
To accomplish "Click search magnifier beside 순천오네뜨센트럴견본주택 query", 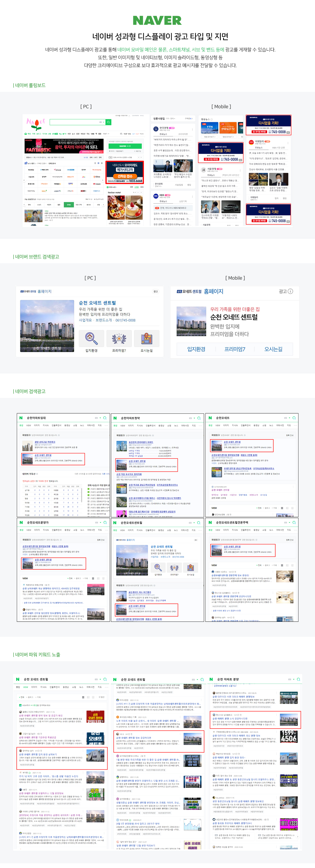I will (x=294, y=522).
